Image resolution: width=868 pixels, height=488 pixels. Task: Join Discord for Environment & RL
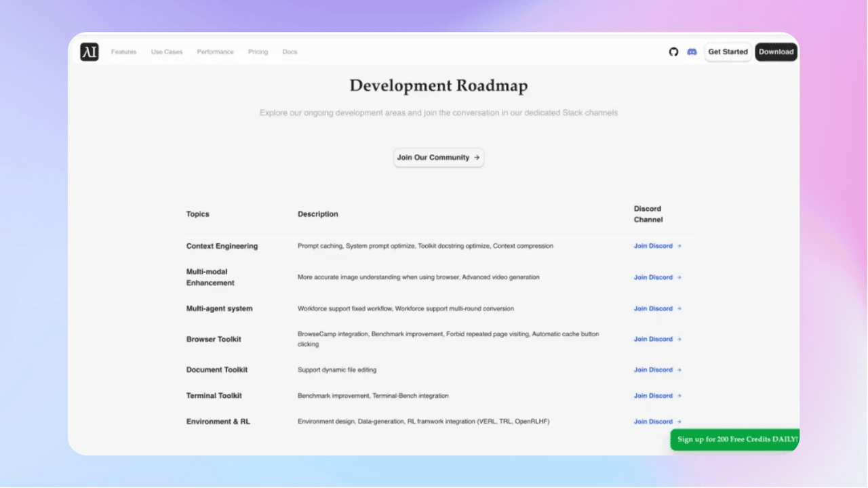pyautogui.click(x=657, y=422)
